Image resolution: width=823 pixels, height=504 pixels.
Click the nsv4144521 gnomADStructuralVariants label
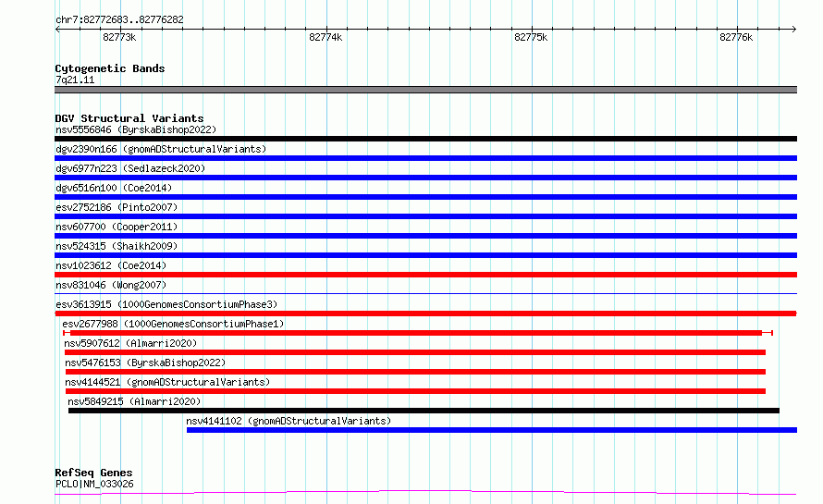click(x=167, y=382)
